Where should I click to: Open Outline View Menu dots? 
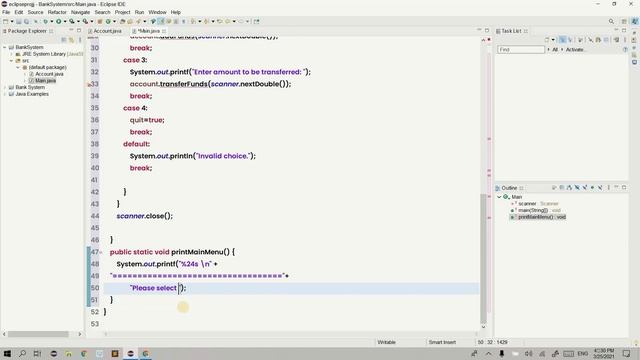coord(609,188)
